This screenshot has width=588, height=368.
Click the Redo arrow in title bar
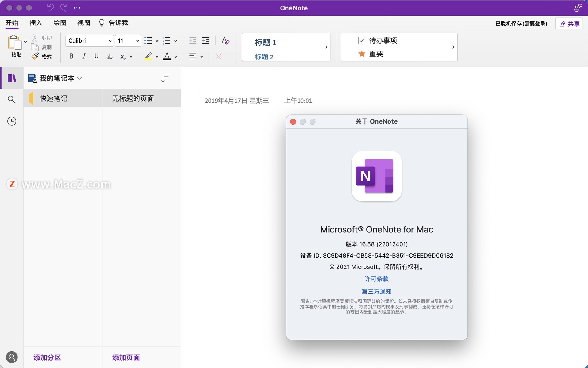click(x=63, y=8)
